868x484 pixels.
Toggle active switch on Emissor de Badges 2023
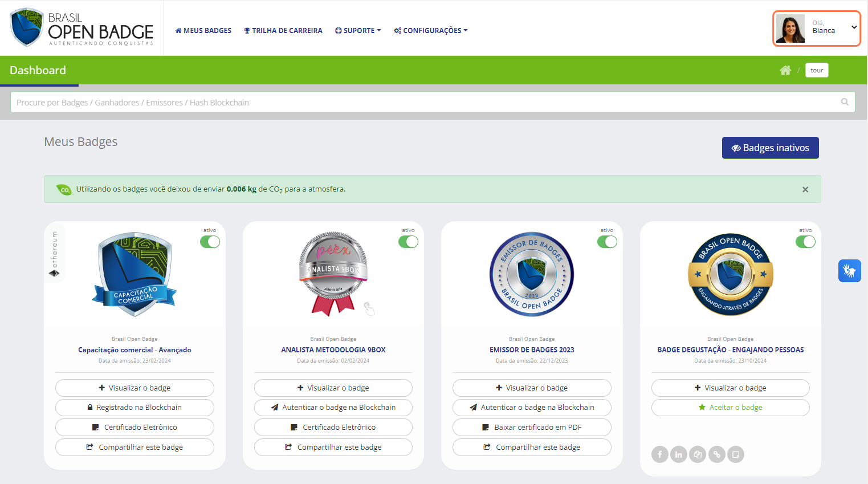click(x=607, y=242)
